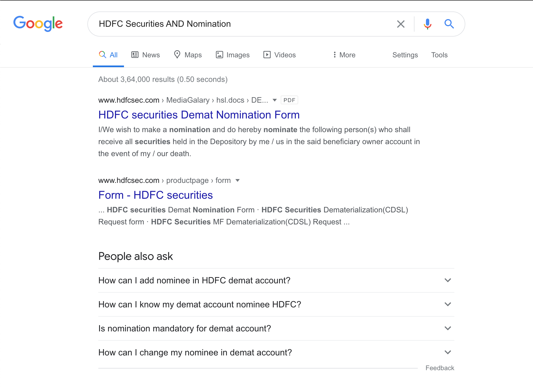
Task: Click the www.hdfcsec.com MediaGalary breadcrumb
Action: click(x=183, y=100)
